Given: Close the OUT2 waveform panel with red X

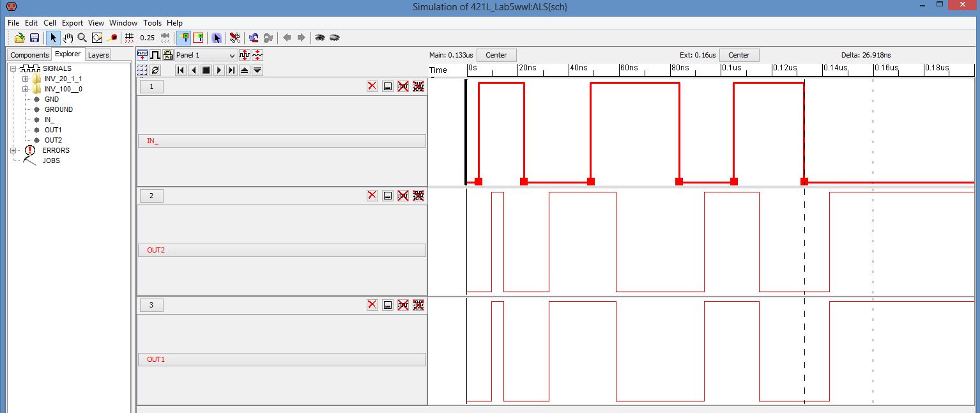Looking at the screenshot, I should click(x=372, y=196).
